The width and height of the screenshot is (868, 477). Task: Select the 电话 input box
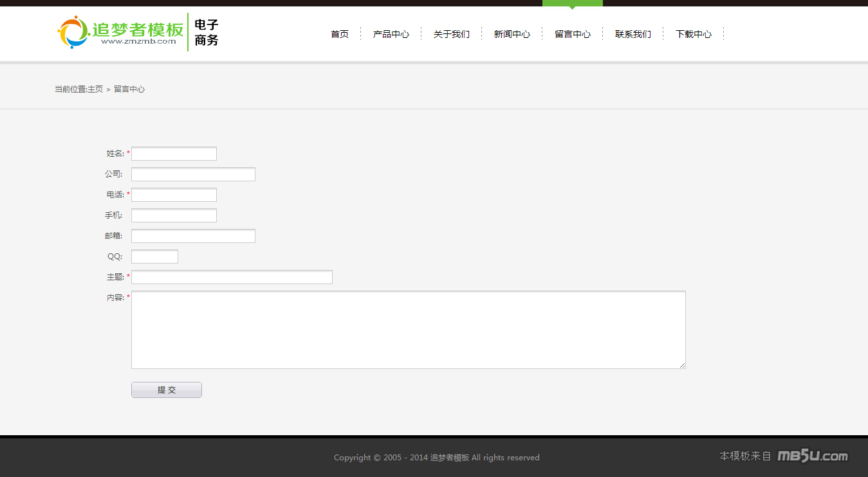point(174,195)
